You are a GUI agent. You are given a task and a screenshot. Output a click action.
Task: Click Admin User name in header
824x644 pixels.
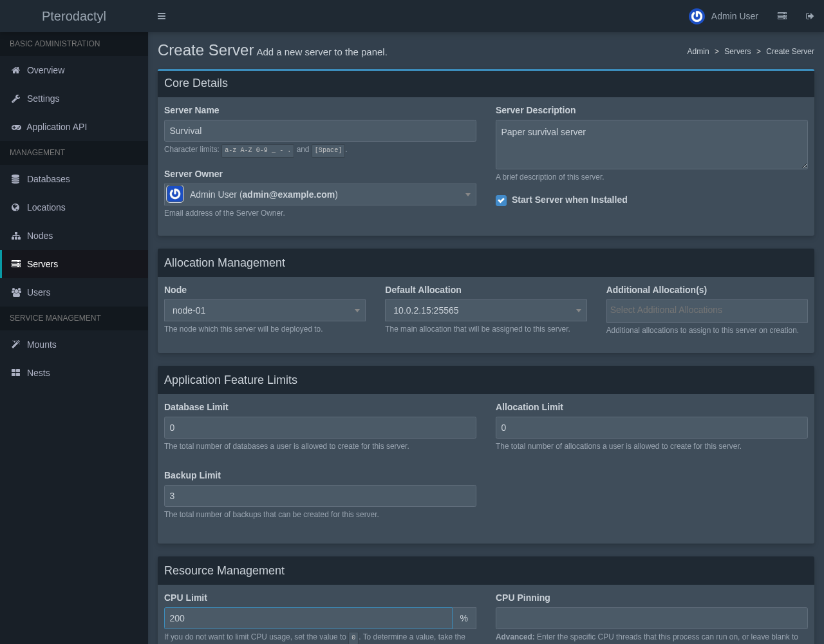735,16
